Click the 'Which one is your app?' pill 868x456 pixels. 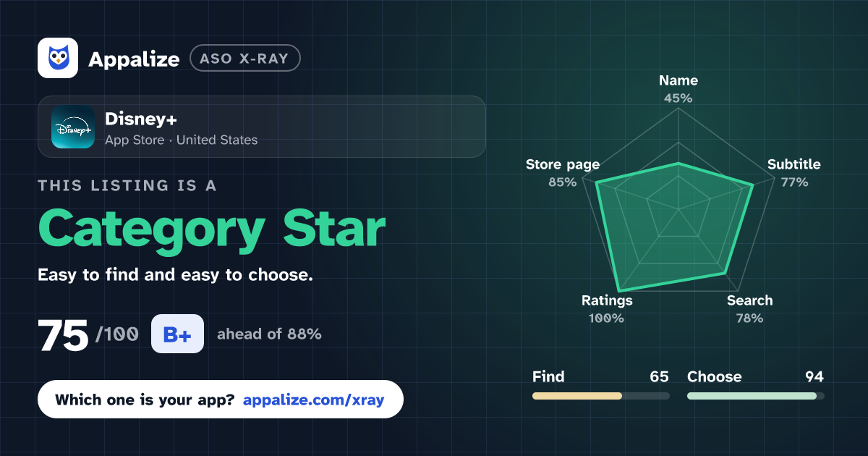click(221, 400)
